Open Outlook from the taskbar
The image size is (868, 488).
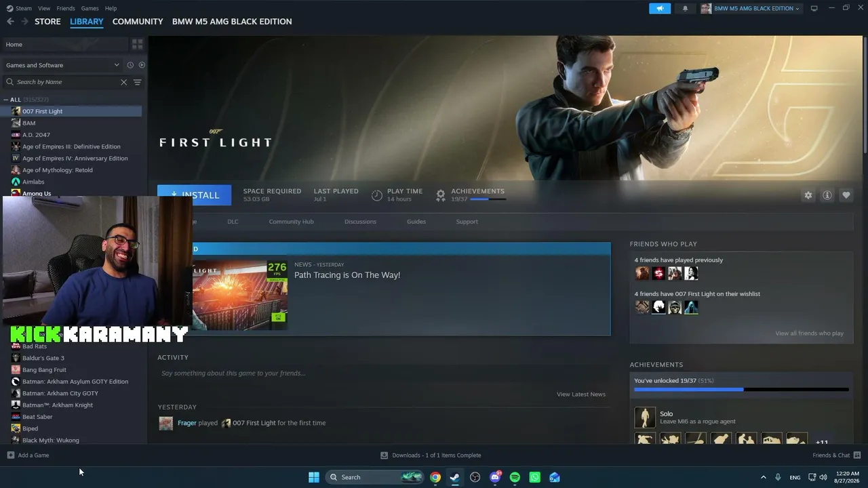pos(555,477)
